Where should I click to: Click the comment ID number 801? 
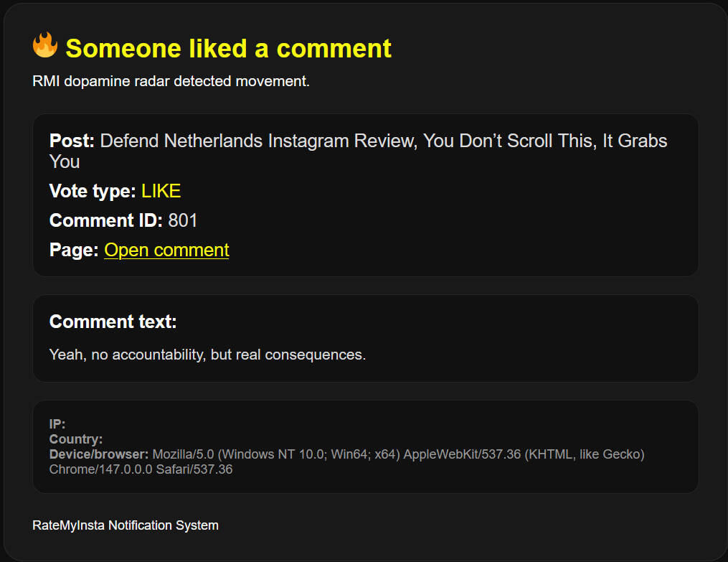183,220
